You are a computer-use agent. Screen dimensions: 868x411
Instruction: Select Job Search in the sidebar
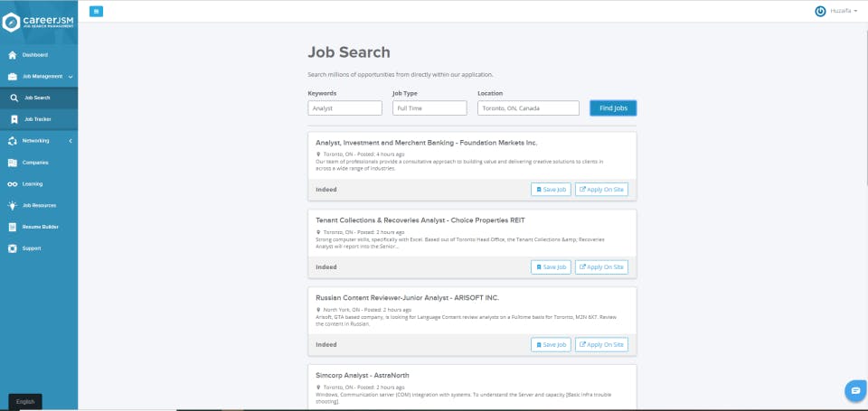[x=37, y=98]
